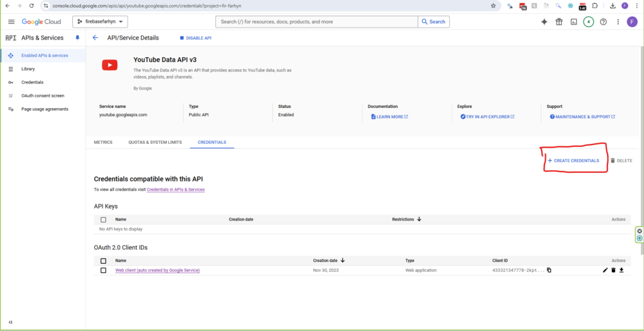This screenshot has width=644, height=331.
Task: Check the OAuth 2.0 Client IDs header checkbox
Action: 103,260
